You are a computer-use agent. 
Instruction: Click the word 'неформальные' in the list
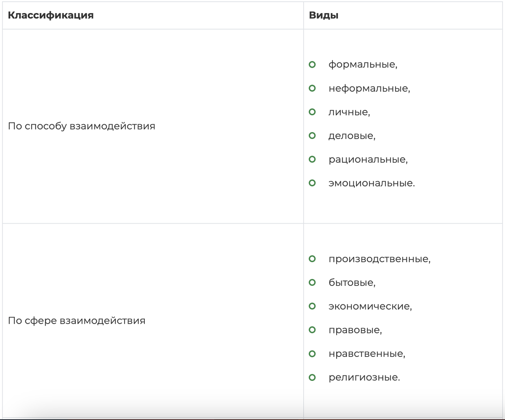click(x=369, y=88)
